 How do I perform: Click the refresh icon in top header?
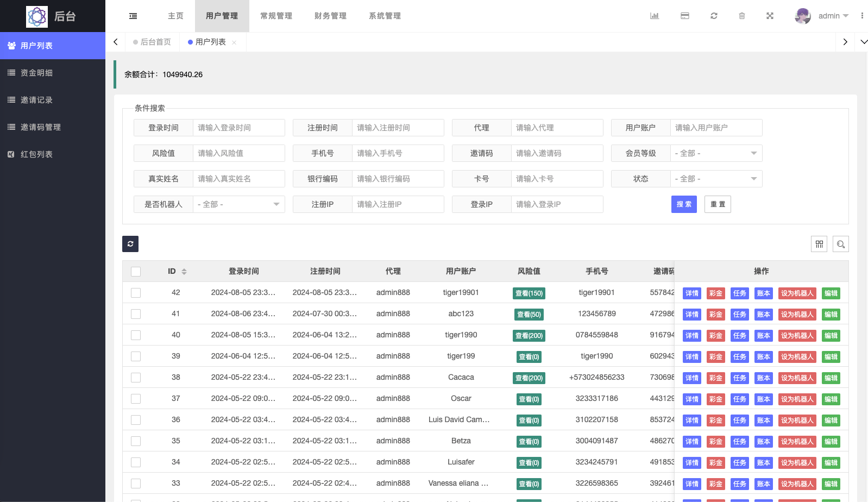714,16
